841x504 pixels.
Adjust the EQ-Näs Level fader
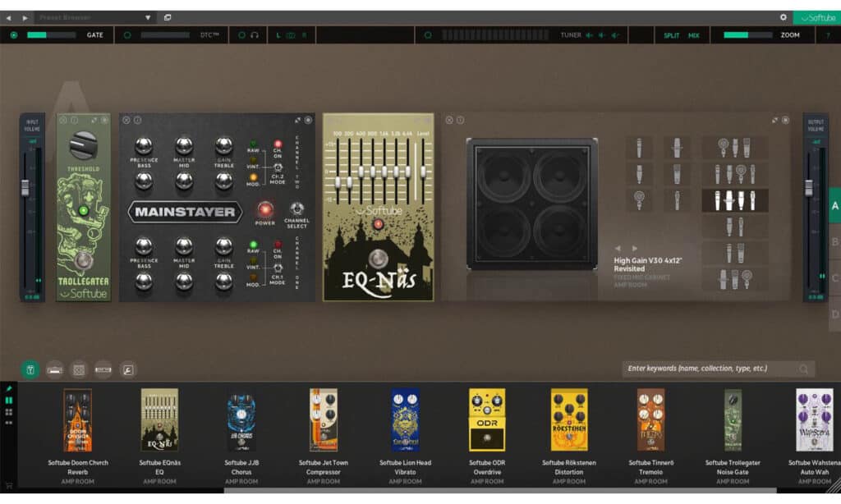423,170
